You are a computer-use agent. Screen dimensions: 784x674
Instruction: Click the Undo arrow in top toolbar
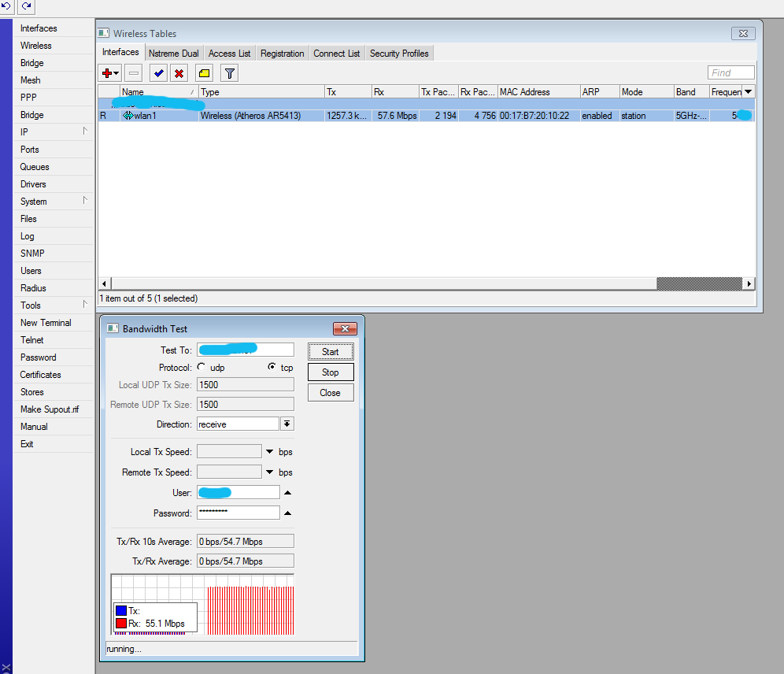[7, 6]
